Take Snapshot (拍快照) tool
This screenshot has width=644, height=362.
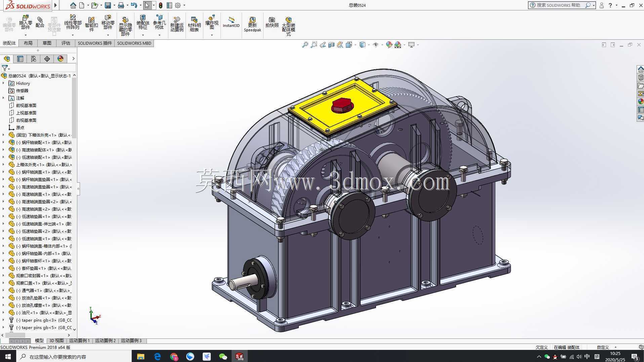(272, 22)
